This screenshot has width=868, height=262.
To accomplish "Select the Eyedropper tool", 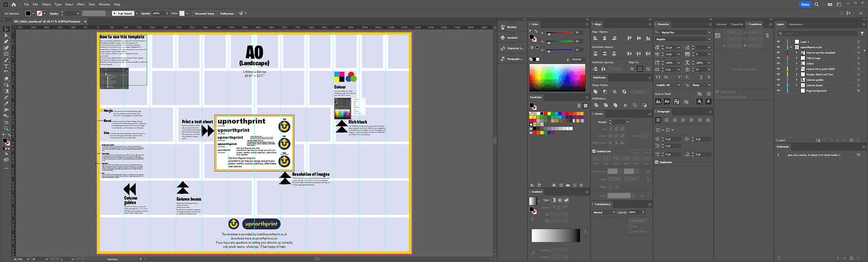I will [6, 103].
